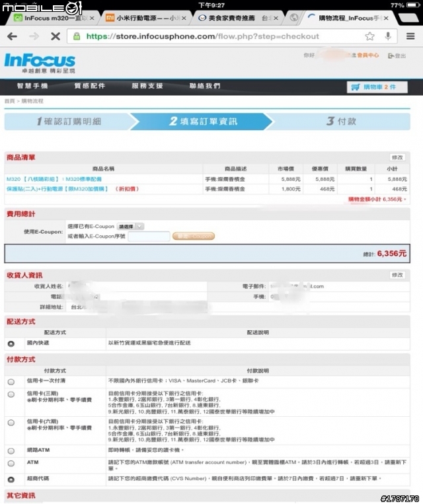
Task: Expand the E-Coupon 請選擇 dropdown
Action: [130, 227]
